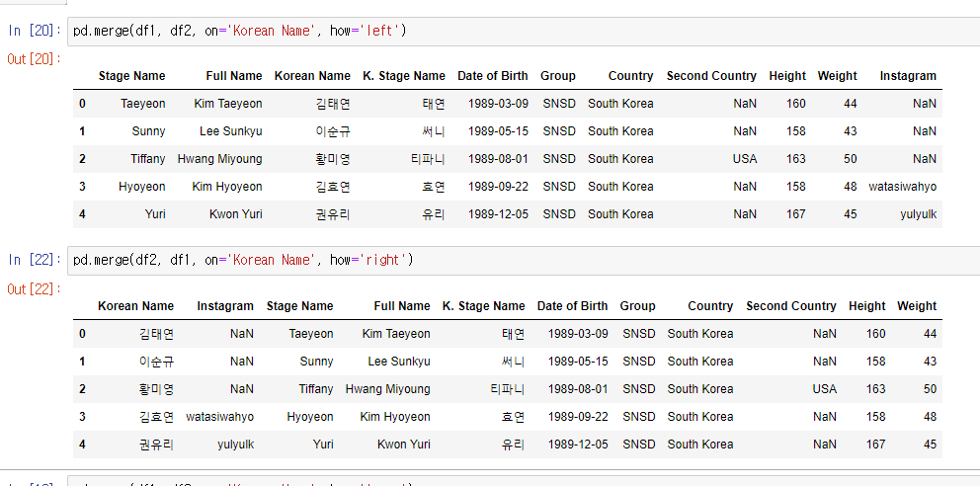This screenshot has width=980, height=486.
Task: Click row index '0' in Out[22] table
Action: 83,334
